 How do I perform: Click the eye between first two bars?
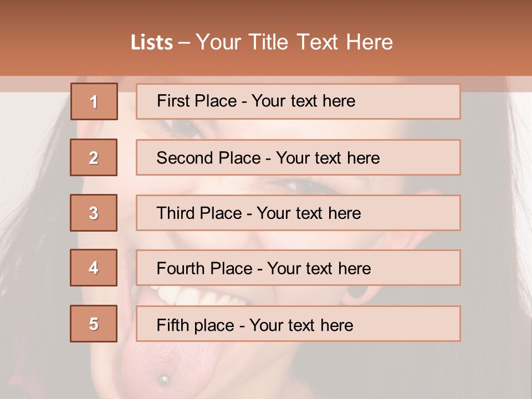coord(186,129)
